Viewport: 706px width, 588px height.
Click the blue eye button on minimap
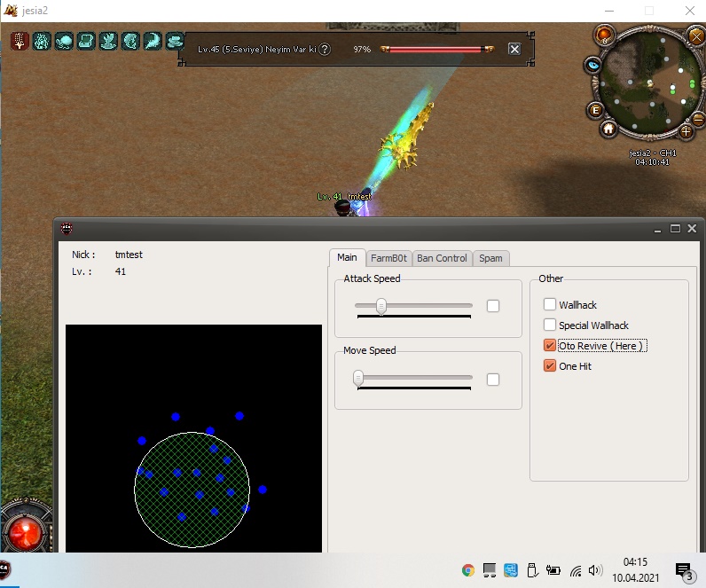coord(593,66)
